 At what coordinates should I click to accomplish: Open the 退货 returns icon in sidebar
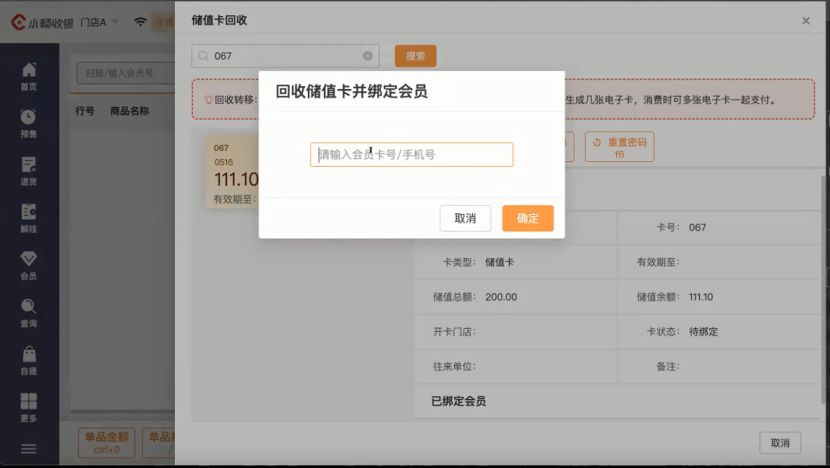click(29, 170)
